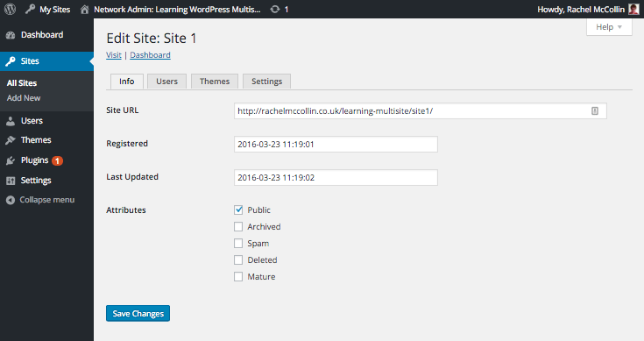Screen dimensions: 644x341
Task: Click the Attributes label
Action: tap(126, 210)
